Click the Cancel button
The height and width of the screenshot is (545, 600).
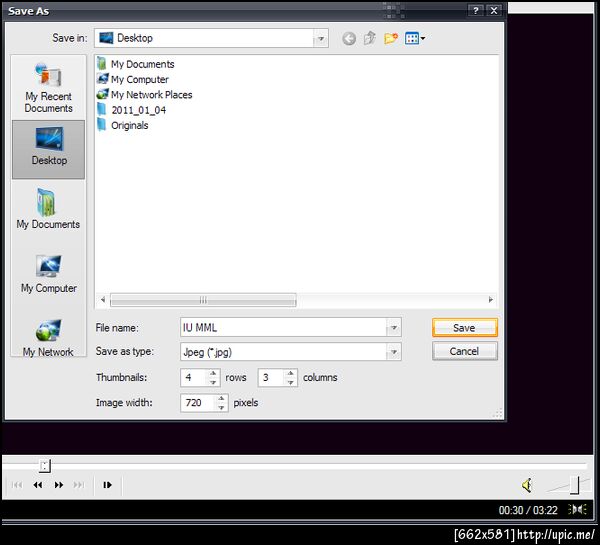point(465,351)
